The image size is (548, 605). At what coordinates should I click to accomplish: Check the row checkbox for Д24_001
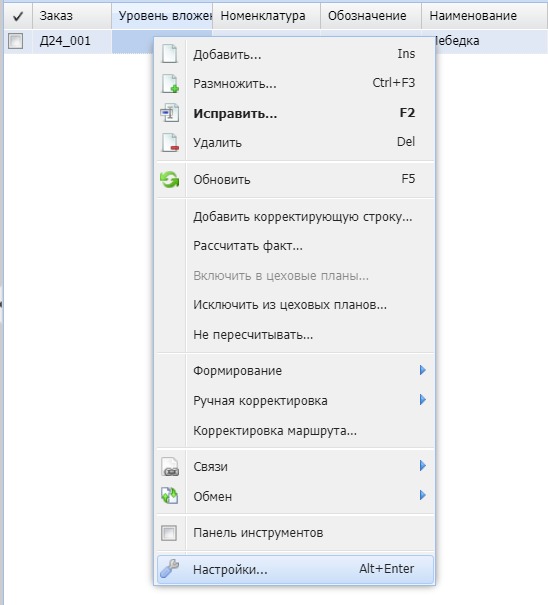[x=16, y=41]
